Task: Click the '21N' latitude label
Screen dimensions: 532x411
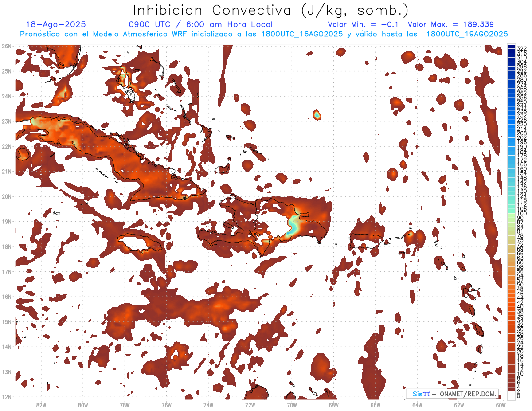Action: tap(6, 172)
